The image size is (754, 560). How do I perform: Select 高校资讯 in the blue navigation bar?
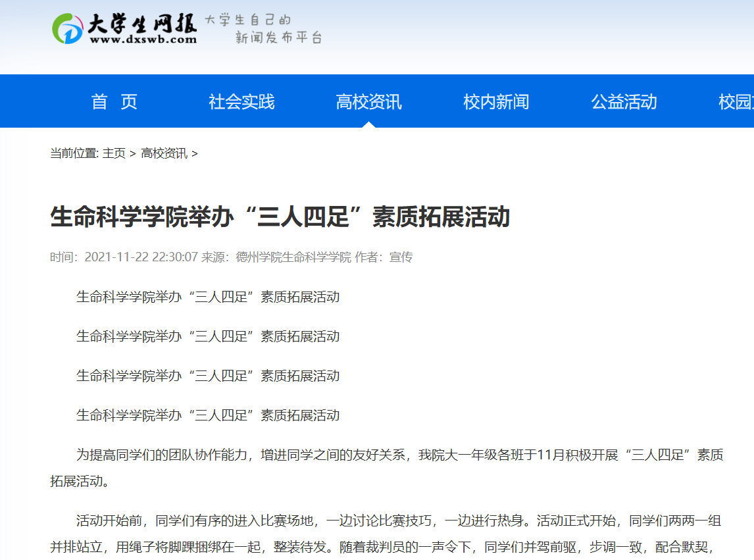(x=368, y=102)
